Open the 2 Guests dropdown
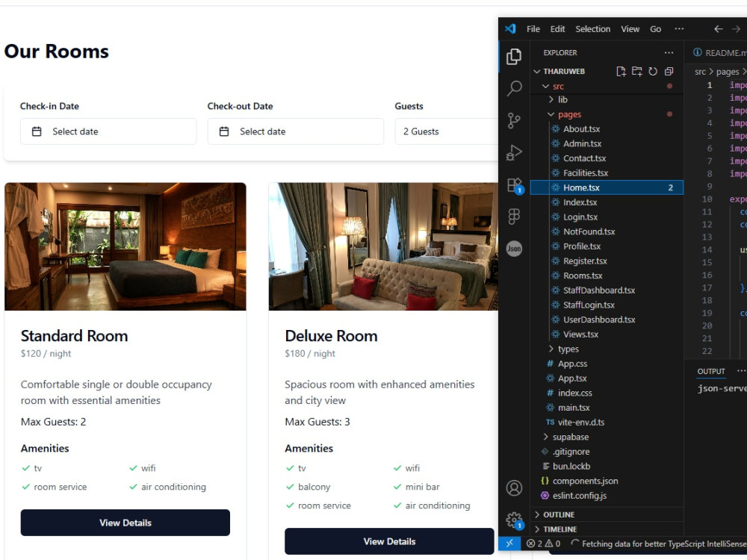The image size is (747, 560). click(x=447, y=131)
